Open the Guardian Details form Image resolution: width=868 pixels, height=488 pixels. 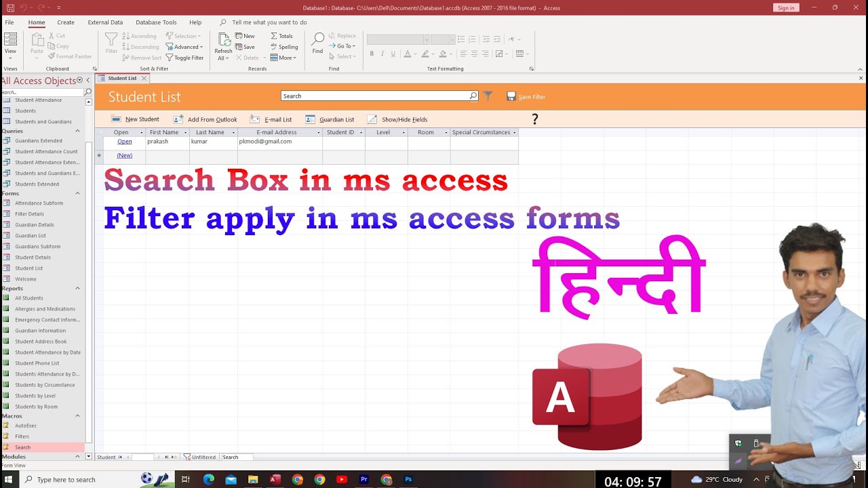(35, 225)
